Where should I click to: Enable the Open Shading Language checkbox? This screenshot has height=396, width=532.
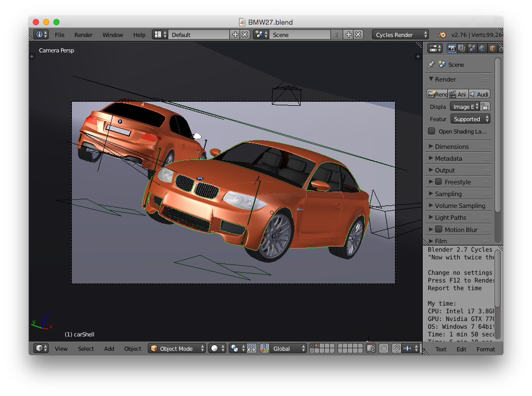tap(431, 131)
